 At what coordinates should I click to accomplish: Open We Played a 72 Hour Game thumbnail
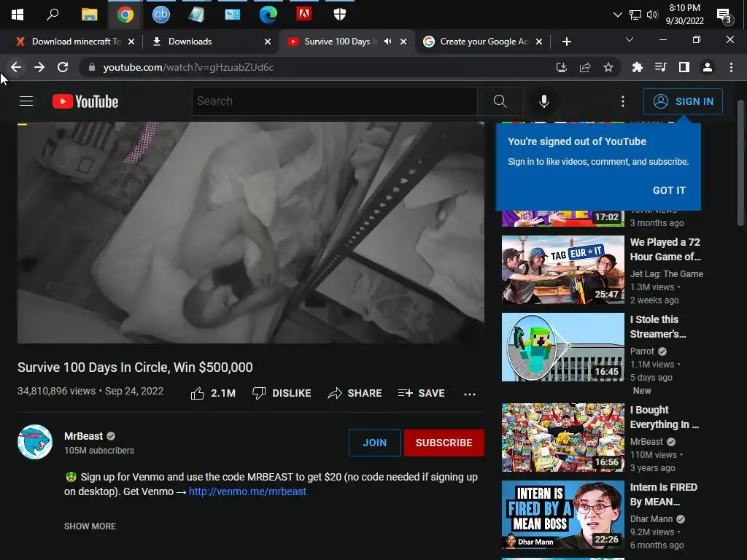click(562, 270)
